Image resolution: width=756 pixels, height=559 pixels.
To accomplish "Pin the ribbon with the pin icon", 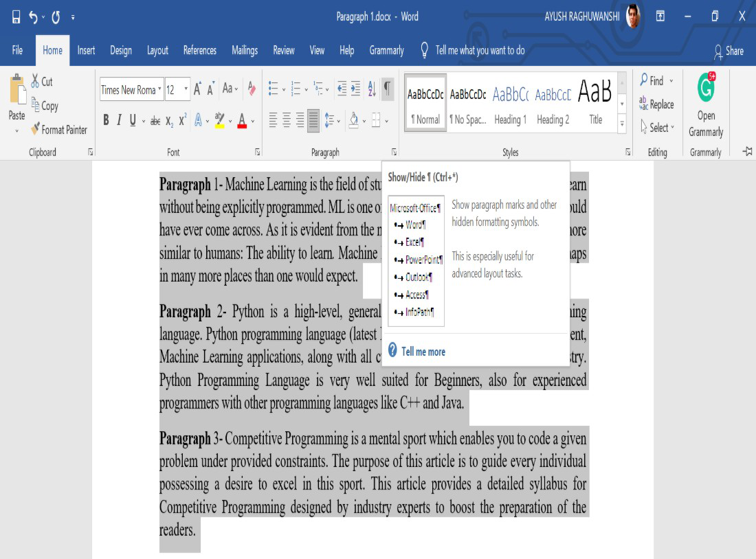I will pos(747,152).
